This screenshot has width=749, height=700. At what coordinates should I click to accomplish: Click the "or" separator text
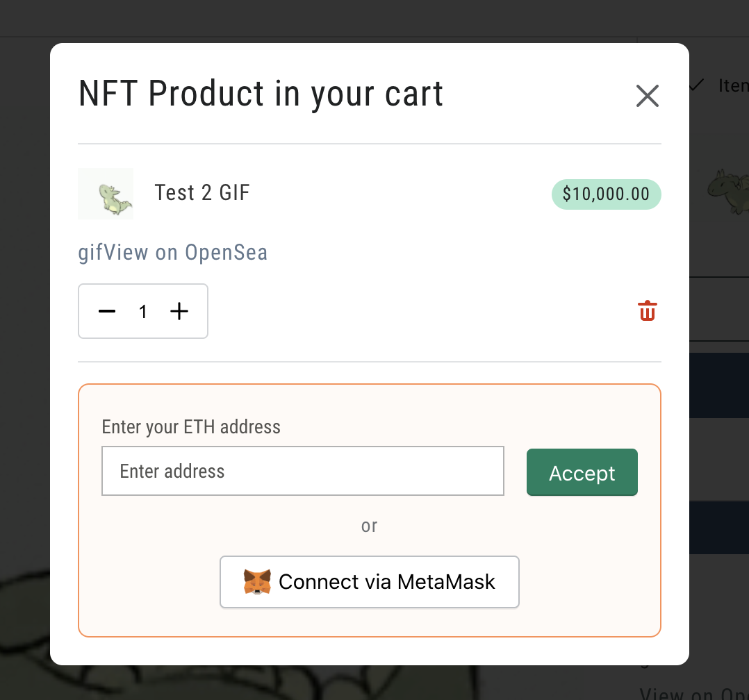pos(369,526)
